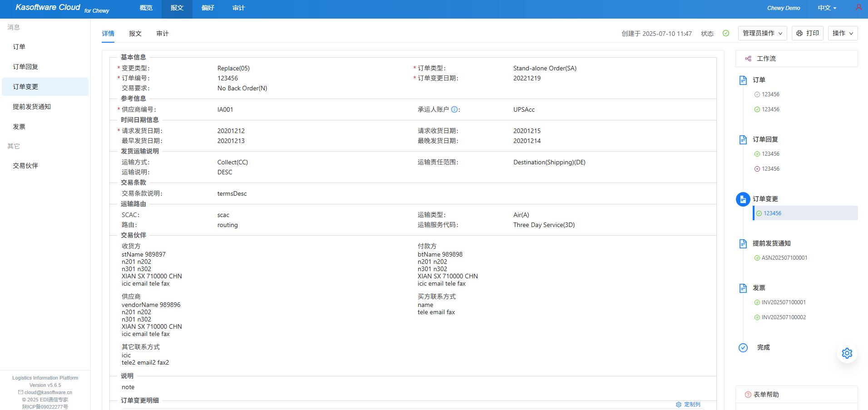Viewport: 868px width, 410px height.
Task: Open invoice INV202507100002 in workflow
Action: (784, 317)
